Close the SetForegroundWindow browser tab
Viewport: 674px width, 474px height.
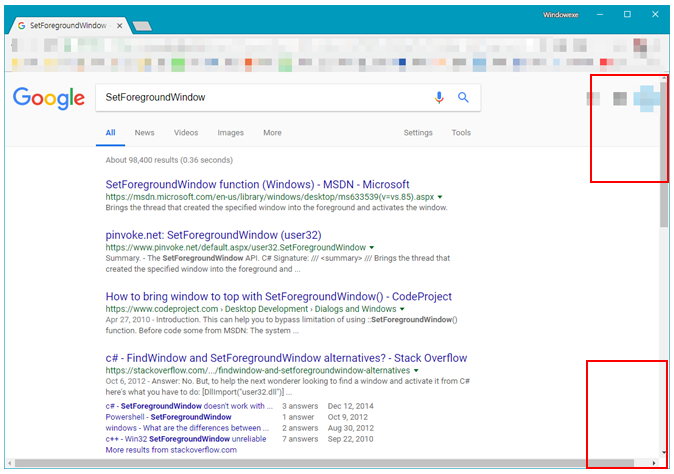pos(119,26)
